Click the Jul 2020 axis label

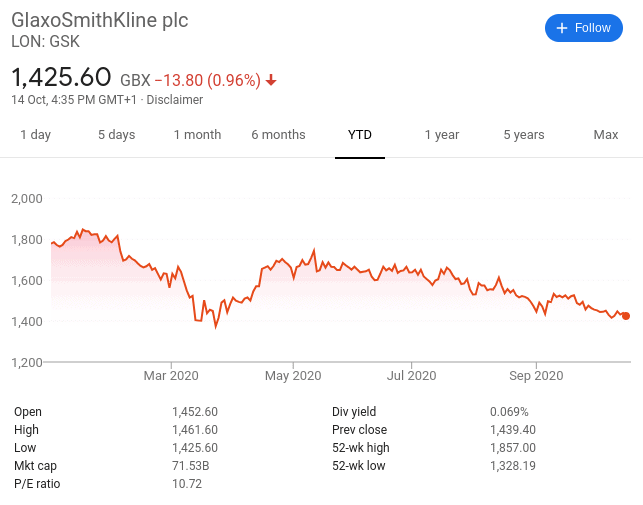[411, 375]
